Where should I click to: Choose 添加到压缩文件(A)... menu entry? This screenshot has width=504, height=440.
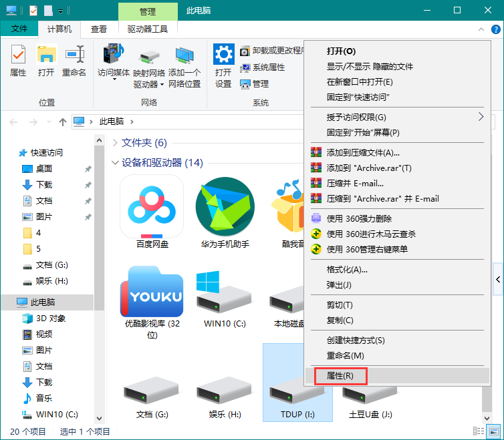(397, 152)
